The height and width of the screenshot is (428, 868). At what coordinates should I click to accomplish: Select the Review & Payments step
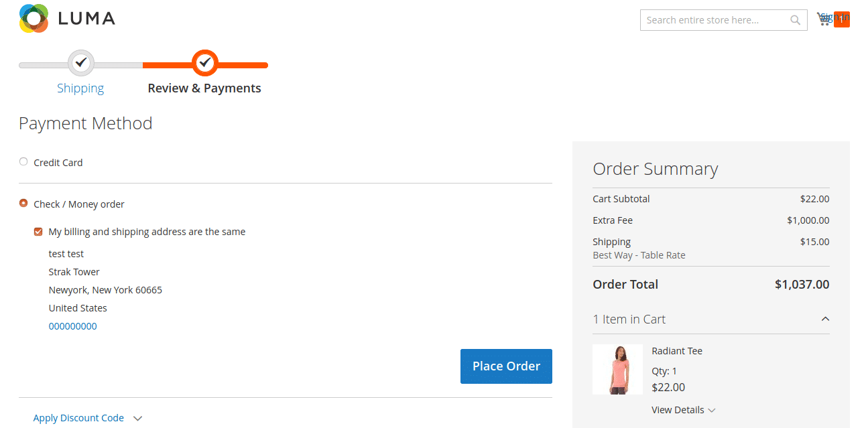pos(204,88)
